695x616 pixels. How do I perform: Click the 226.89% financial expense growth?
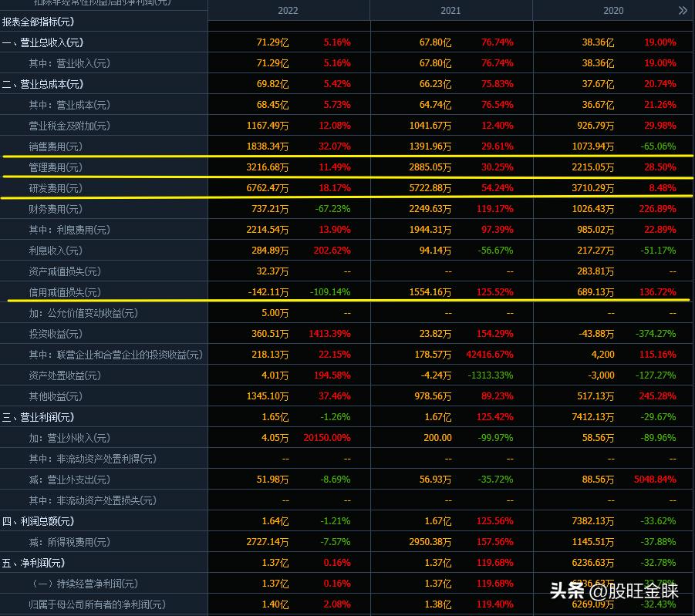click(x=657, y=209)
